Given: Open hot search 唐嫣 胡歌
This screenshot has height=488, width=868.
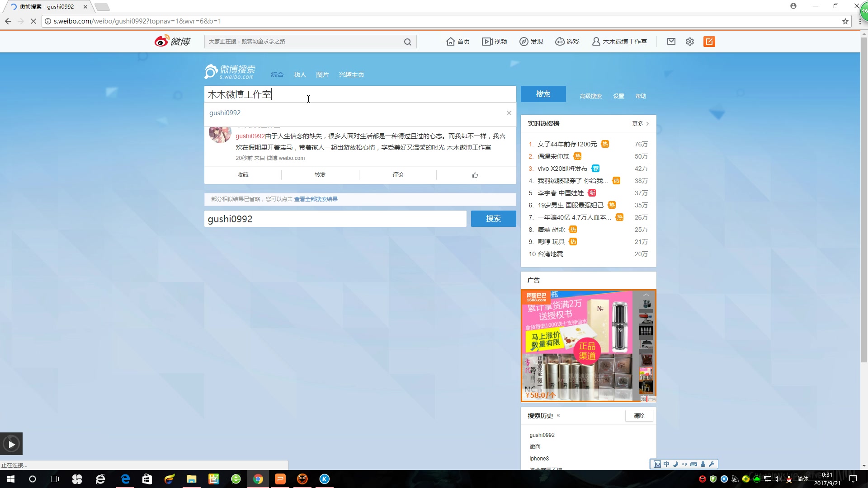Looking at the screenshot, I should (x=551, y=230).
